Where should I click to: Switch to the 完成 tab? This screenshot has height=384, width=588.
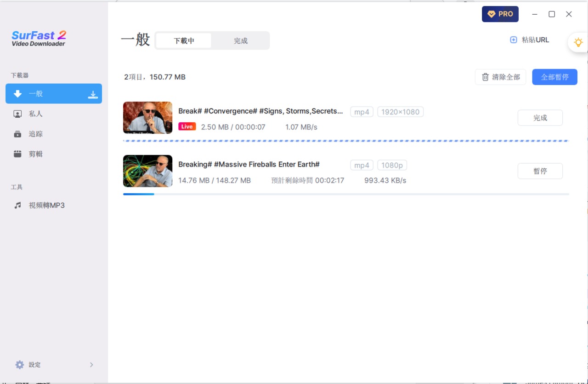point(240,40)
